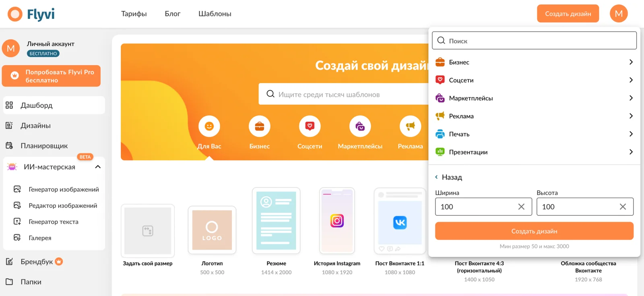Click Попробовать Flyvi Pro бесплатно
This screenshot has height=296, width=644.
click(x=51, y=76)
